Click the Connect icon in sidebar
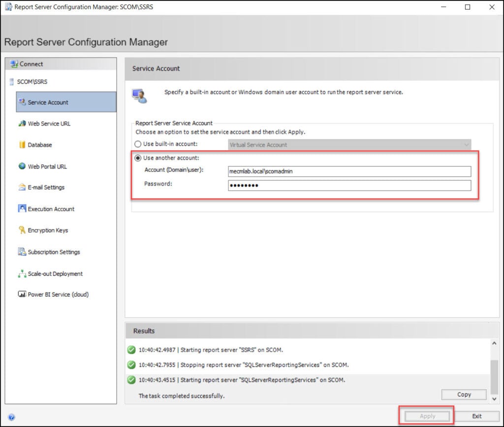Viewport: 504px width, 427px height. pos(14,64)
